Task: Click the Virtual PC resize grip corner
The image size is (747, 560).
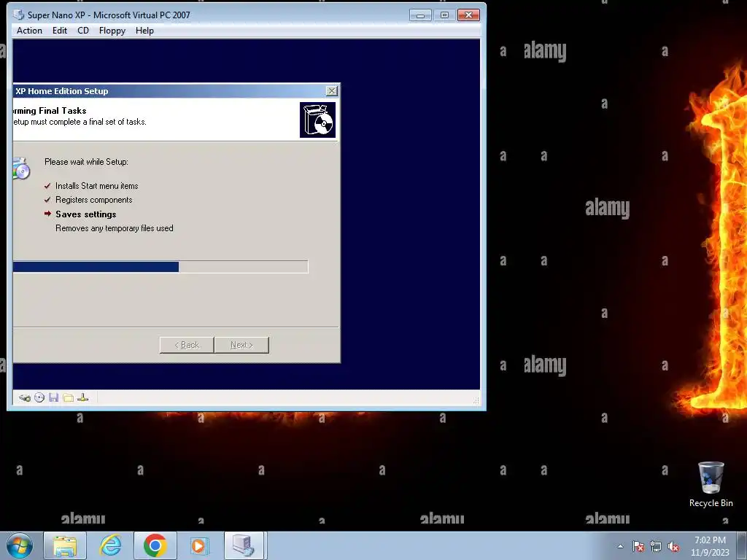Action: (x=476, y=400)
